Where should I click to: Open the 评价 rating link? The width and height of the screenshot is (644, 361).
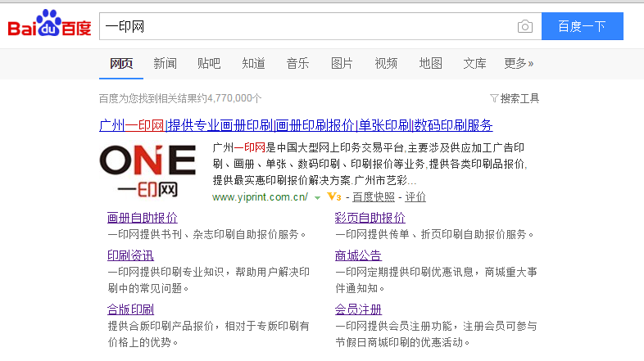415,197
